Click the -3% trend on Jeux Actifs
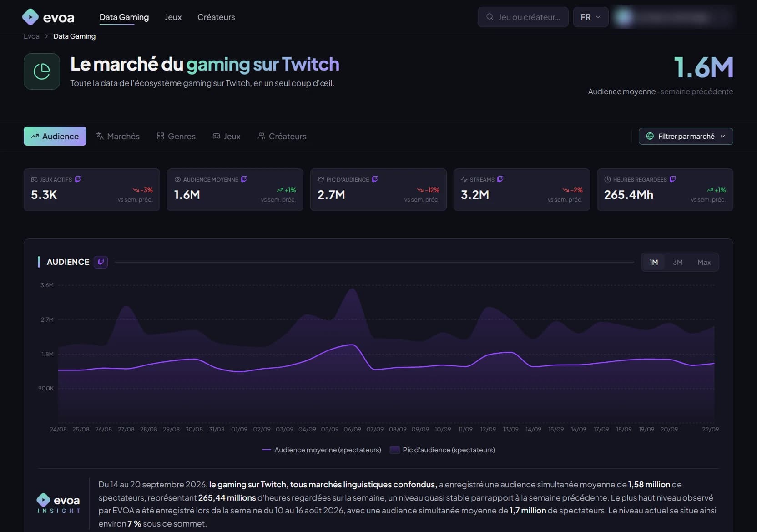The width and height of the screenshot is (757, 532). (143, 190)
